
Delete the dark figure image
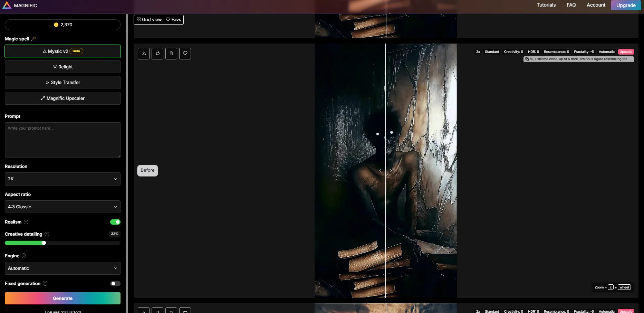(x=171, y=54)
